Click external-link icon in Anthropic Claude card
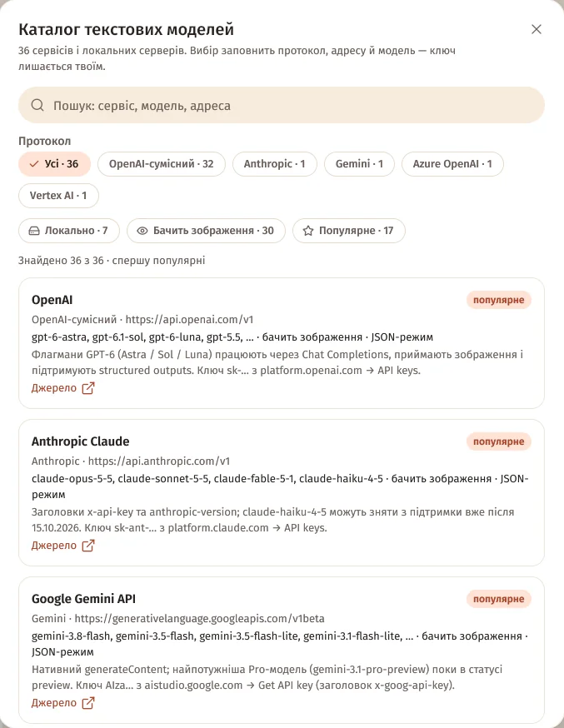 pyautogui.click(x=88, y=545)
